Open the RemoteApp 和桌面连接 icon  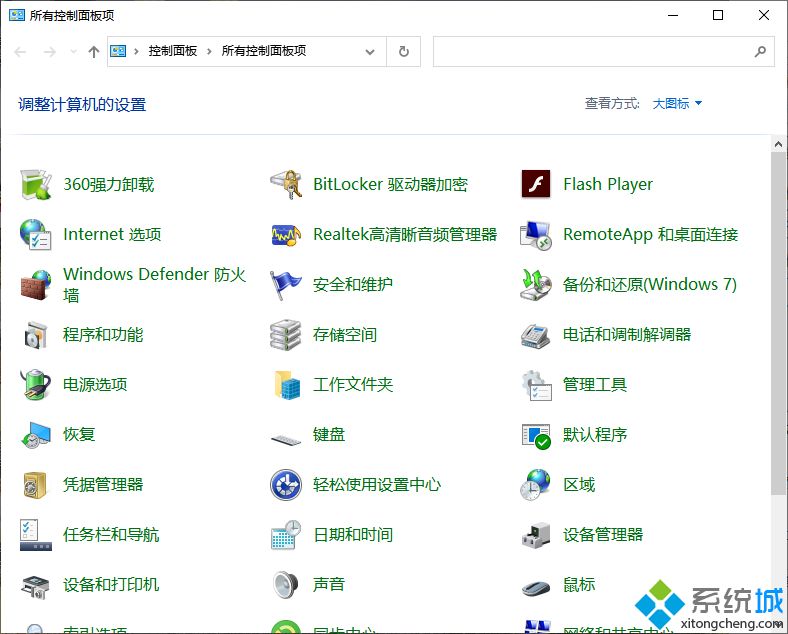(536, 235)
